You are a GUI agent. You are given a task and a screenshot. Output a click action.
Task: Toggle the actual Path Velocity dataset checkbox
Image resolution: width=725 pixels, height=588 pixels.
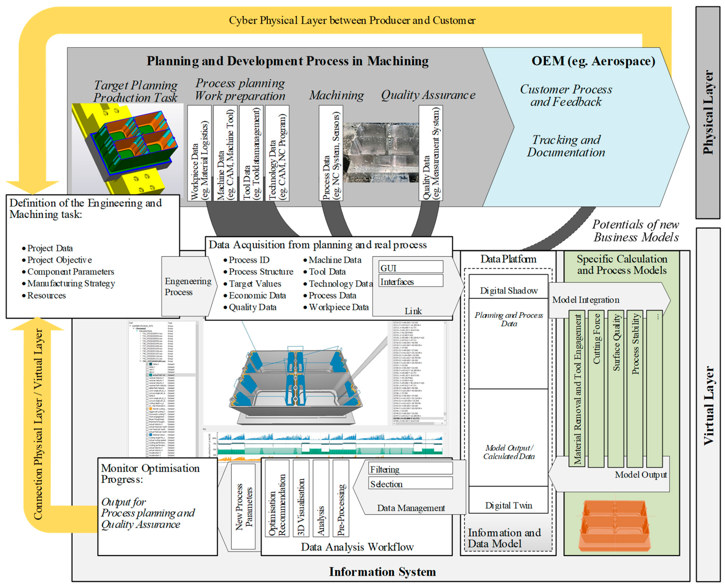(x=147, y=375)
